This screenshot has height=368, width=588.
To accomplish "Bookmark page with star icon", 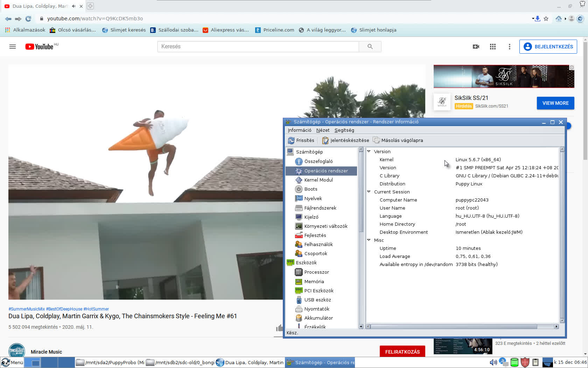I will (546, 19).
